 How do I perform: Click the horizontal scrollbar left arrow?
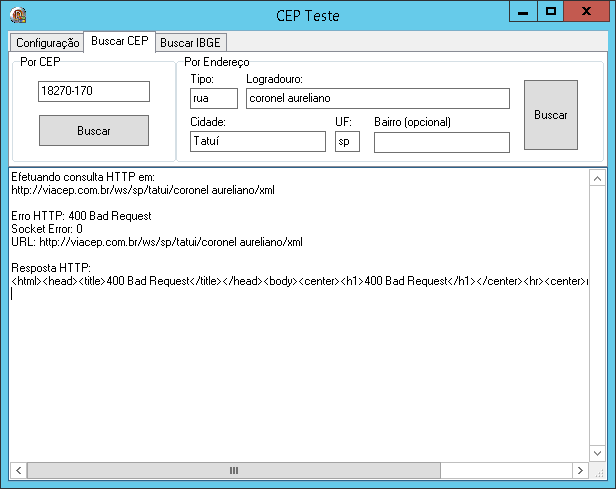coord(18,470)
